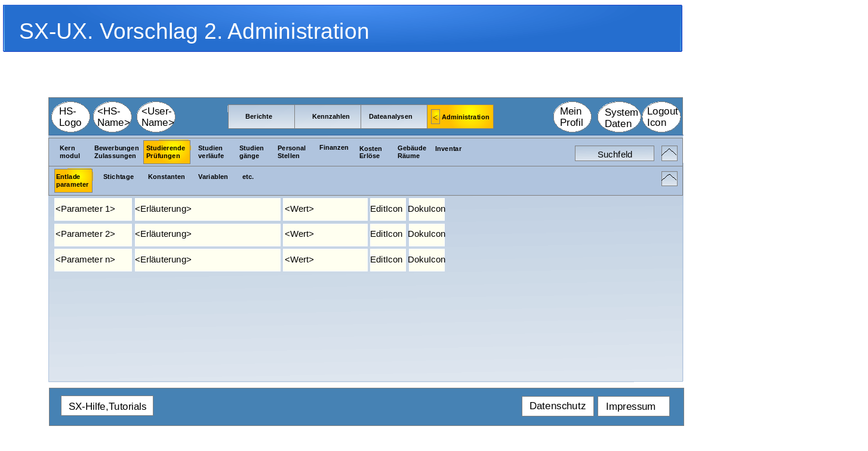
Task: Open Kosten Erlöse menu item
Action: click(371, 152)
